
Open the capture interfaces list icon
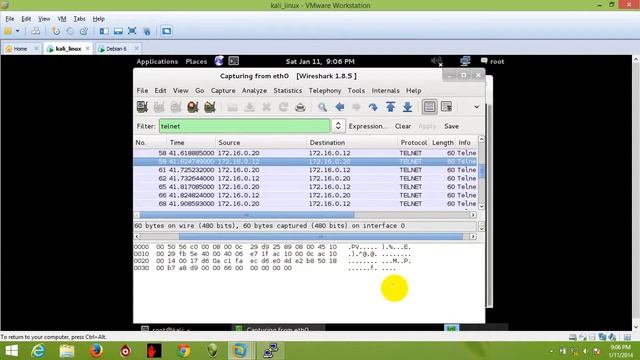point(142,107)
